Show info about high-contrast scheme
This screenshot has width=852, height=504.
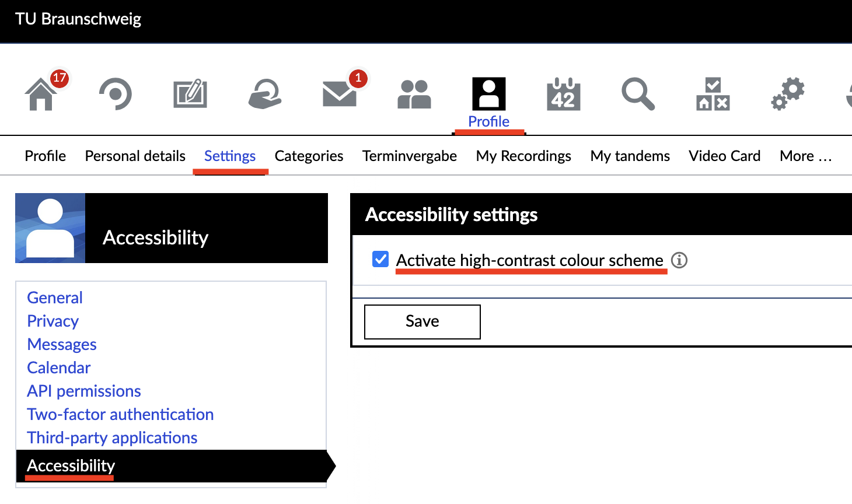point(679,261)
